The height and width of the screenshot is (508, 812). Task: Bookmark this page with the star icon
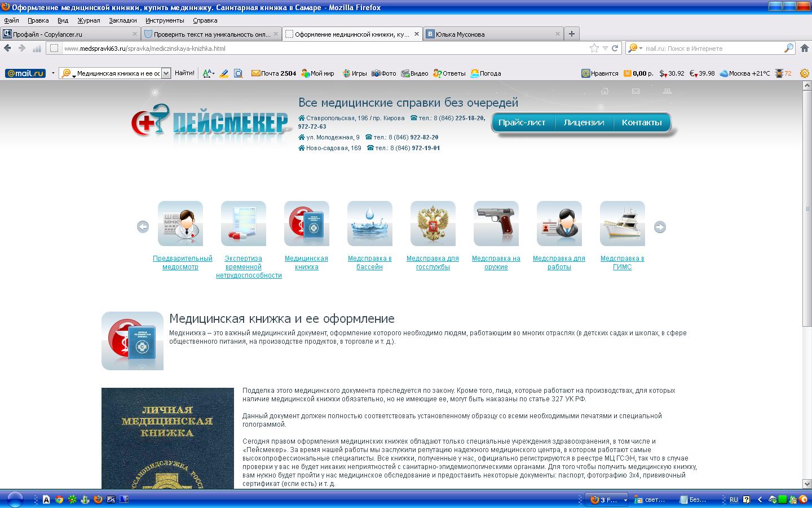pyautogui.click(x=594, y=49)
